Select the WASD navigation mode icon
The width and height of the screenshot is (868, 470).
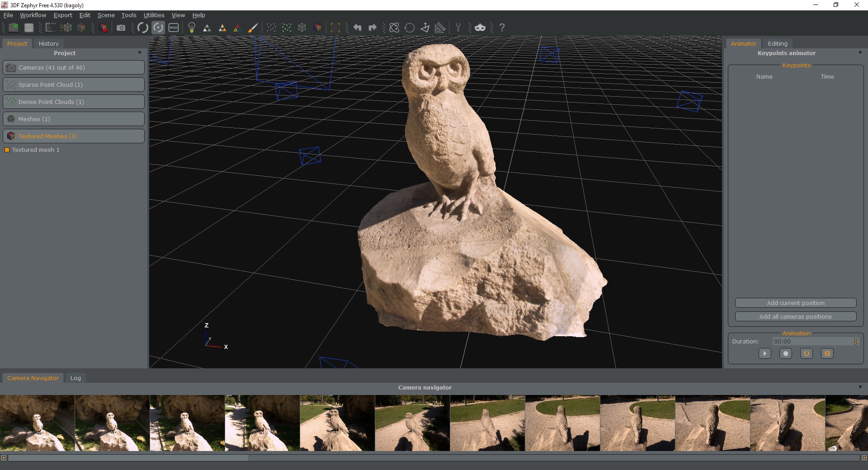(x=174, y=28)
